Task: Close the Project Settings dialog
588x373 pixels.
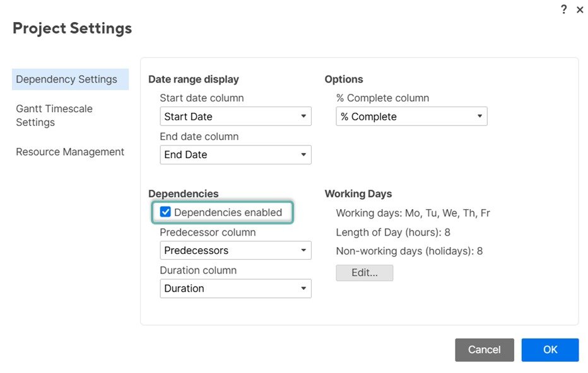Action: tap(580, 10)
